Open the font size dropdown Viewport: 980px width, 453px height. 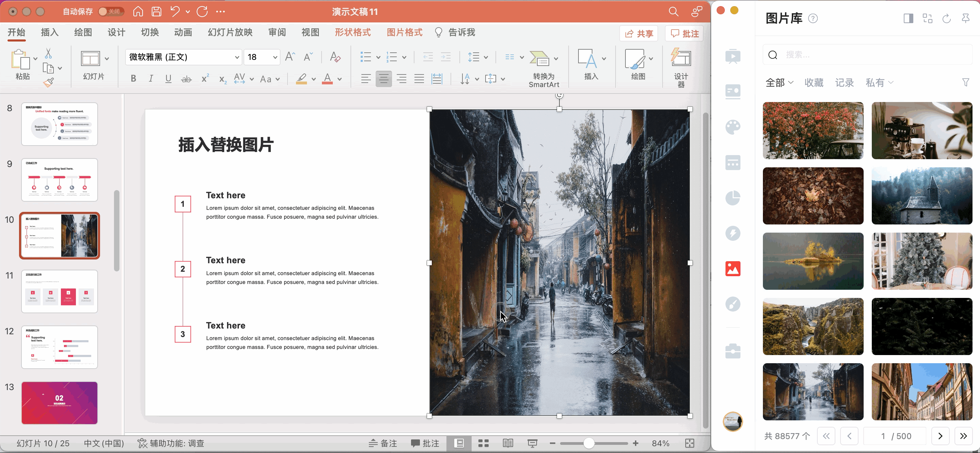(275, 57)
